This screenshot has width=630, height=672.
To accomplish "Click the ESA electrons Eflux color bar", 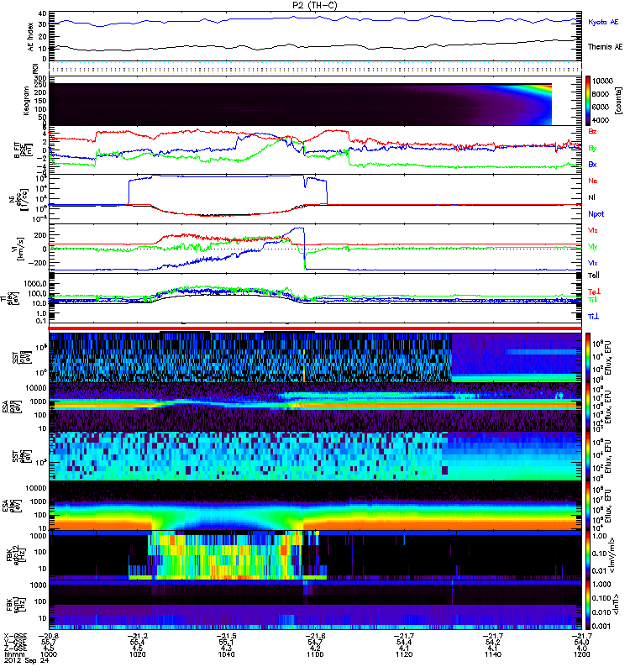I will (x=587, y=506).
